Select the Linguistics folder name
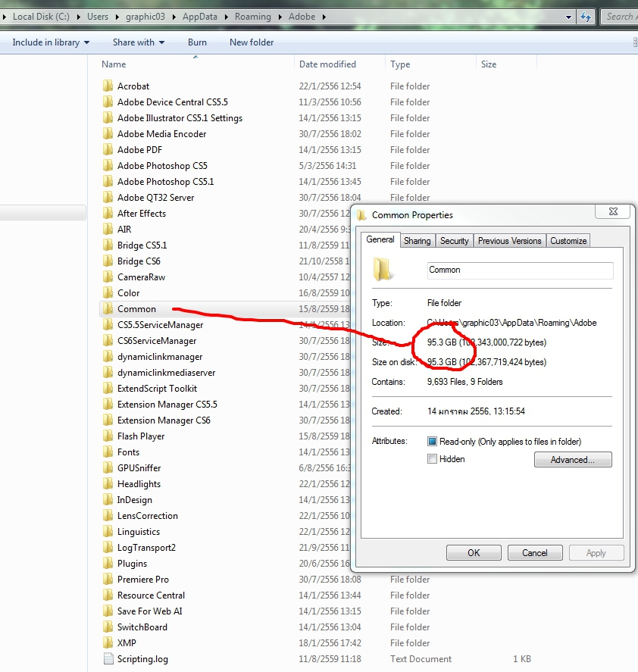This screenshot has height=672, width=638. (x=139, y=531)
